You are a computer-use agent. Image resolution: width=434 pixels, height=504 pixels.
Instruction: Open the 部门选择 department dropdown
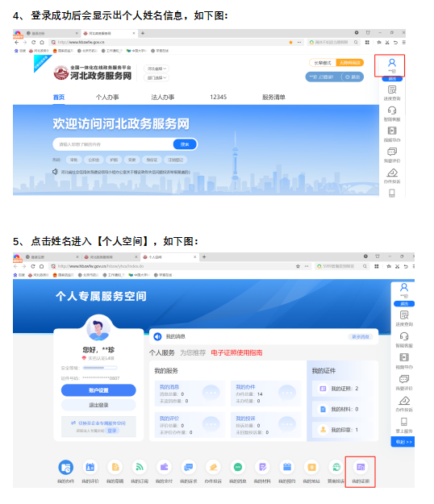point(156,77)
